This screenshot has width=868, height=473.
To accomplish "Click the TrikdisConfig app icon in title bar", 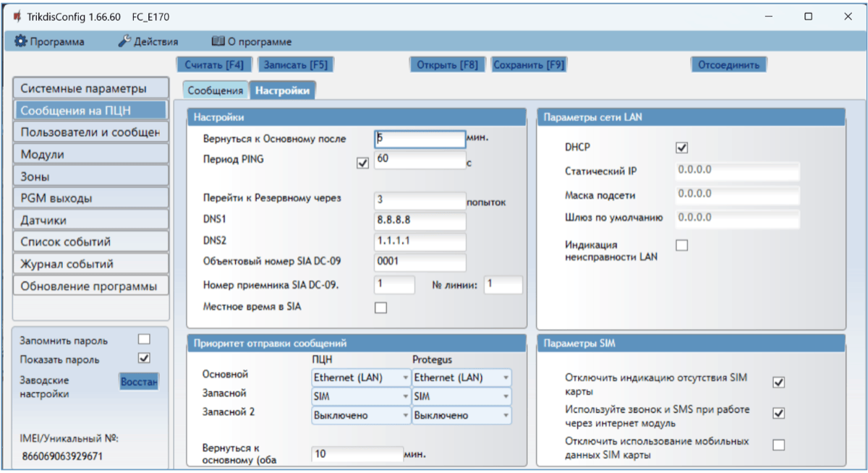I will pyautogui.click(x=17, y=16).
